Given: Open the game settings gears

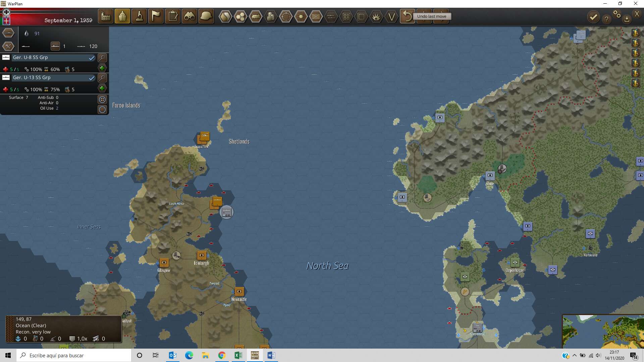Looking at the screenshot, I should click(x=617, y=14).
